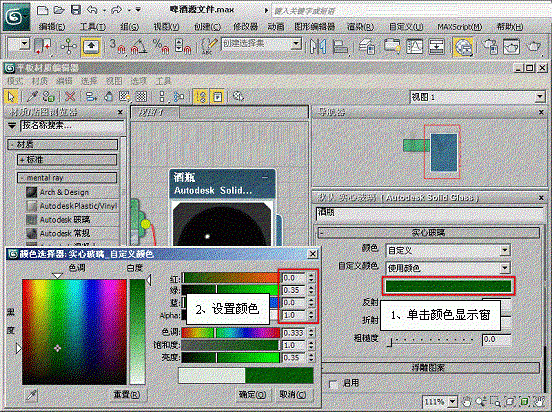Viewport: 552px width, 412px height.
Task: Confirm color with 确定(O) button
Action: 252,394
